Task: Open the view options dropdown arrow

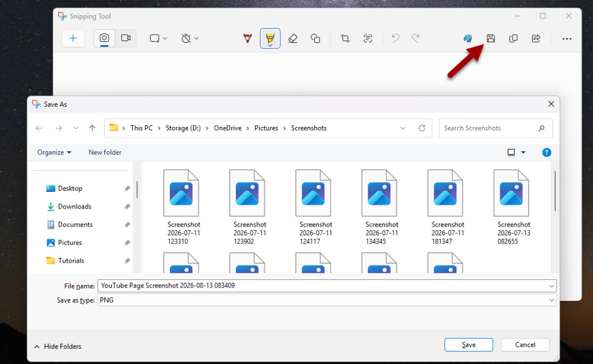Action: coord(523,152)
